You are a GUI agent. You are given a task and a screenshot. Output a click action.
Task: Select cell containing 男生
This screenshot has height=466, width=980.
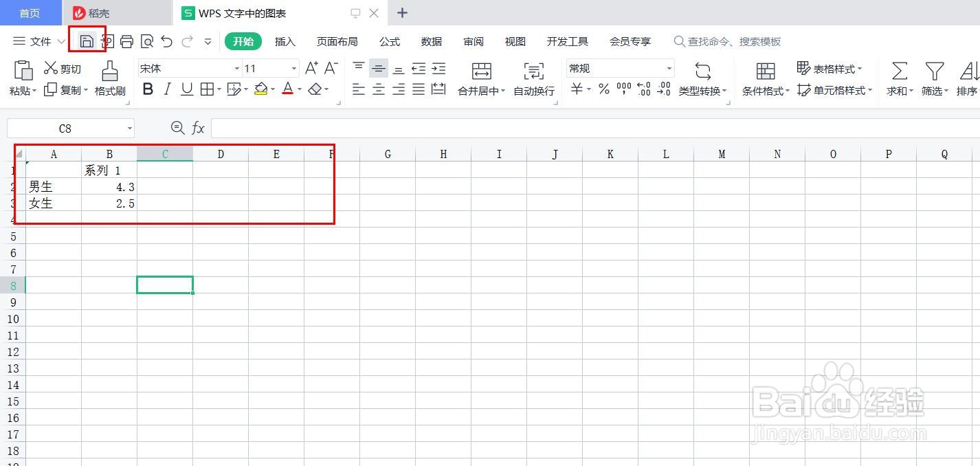[x=54, y=186]
